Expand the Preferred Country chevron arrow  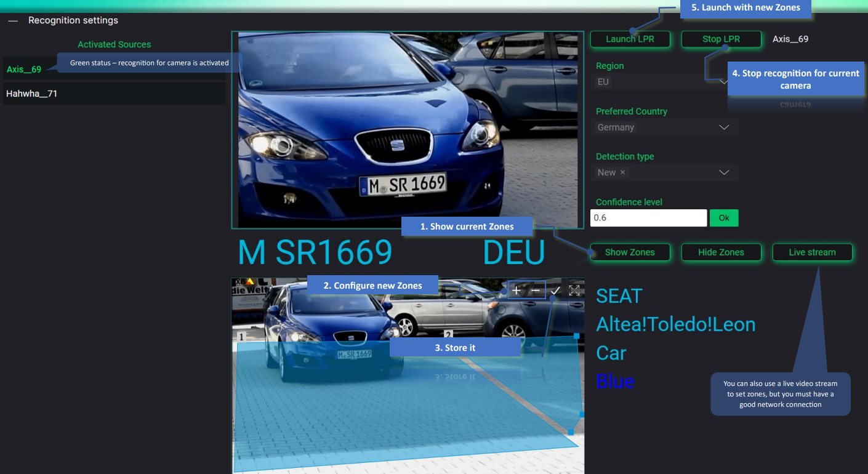pos(725,127)
